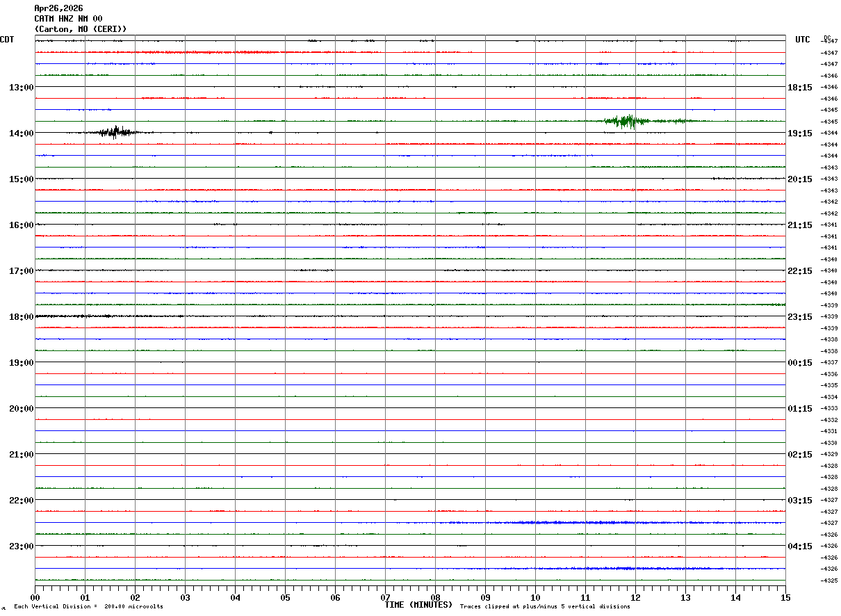Viewport: 841px width, 616px height.
Task: Click the 'DC' column header
Action: pyautogui.click(x=827, y=38)
